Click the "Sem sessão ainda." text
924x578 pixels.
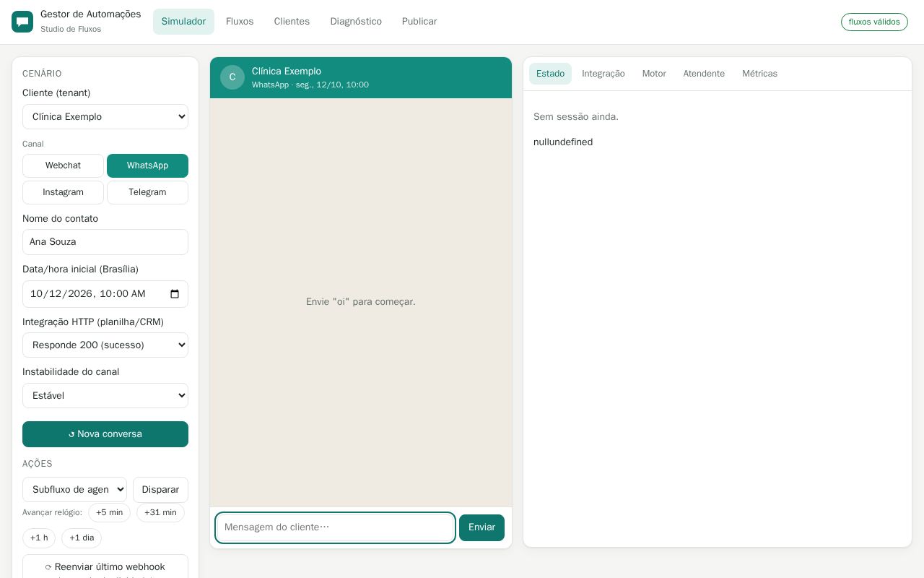(x=576, y=117)
